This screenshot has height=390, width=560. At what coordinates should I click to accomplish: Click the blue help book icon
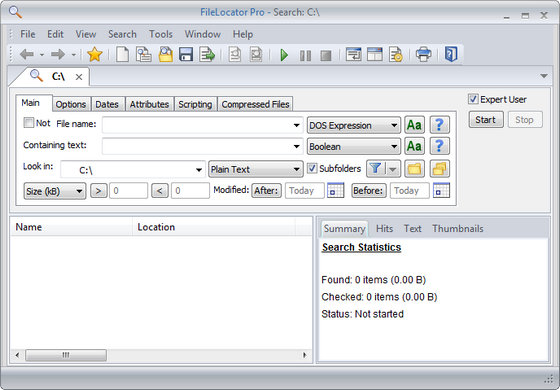point(451,55)
